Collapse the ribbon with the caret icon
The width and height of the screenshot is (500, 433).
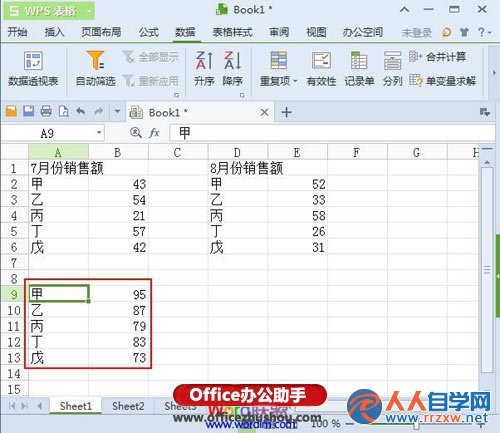(405, 10)
